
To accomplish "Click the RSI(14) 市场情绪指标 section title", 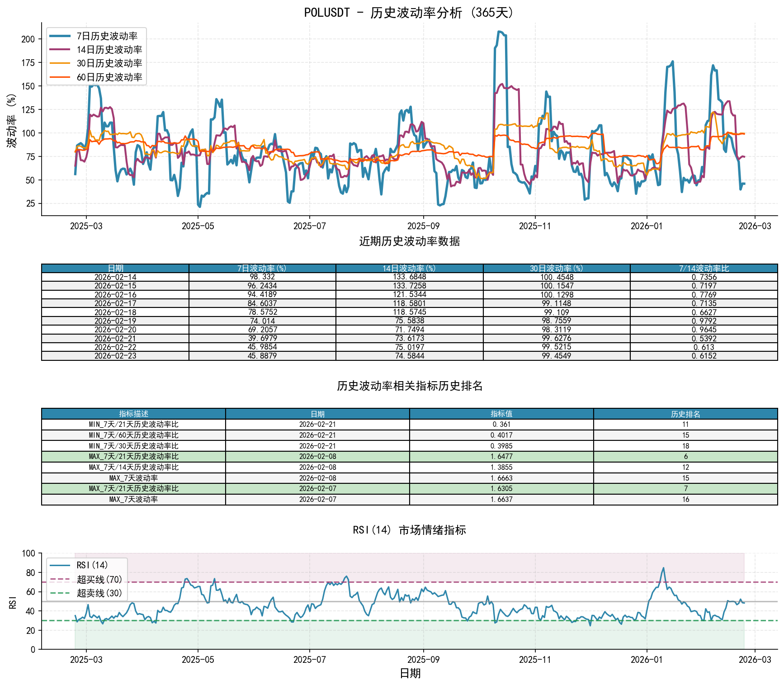I will point(409,530).
